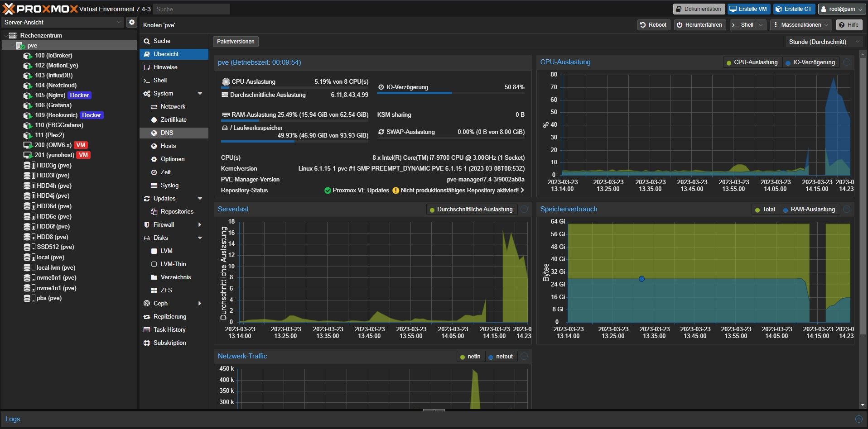Open root@pam user menu
This screenshot has height=429, width=868.
[x=841, y=9]
